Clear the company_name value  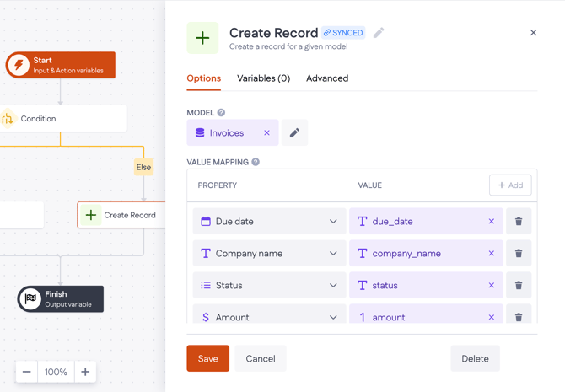click(x=492, y=254)
